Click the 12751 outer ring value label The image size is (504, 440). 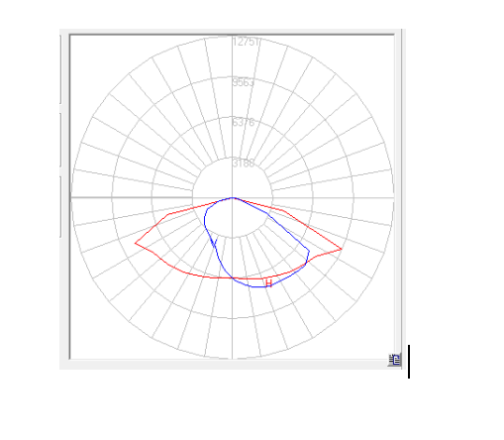[x=247, y=42]
